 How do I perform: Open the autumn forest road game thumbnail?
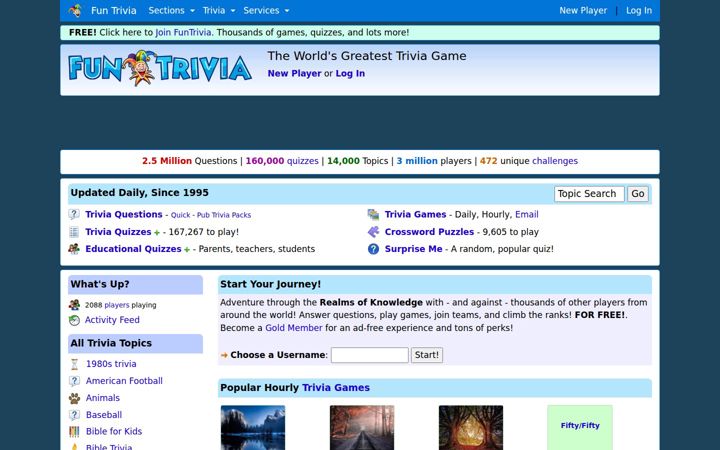(x=362, y=428)
